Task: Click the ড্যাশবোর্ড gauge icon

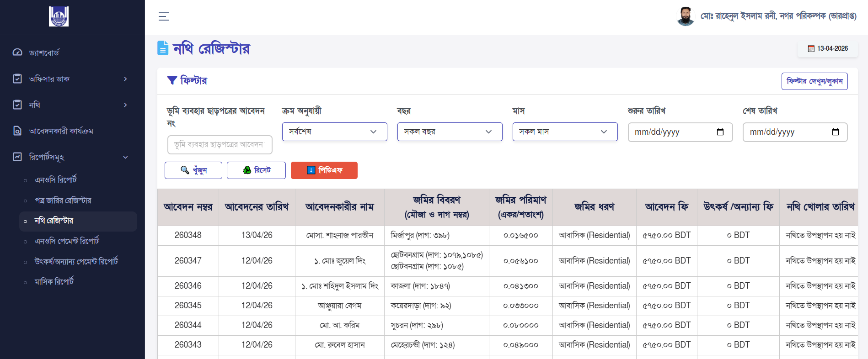Action: 17,53
